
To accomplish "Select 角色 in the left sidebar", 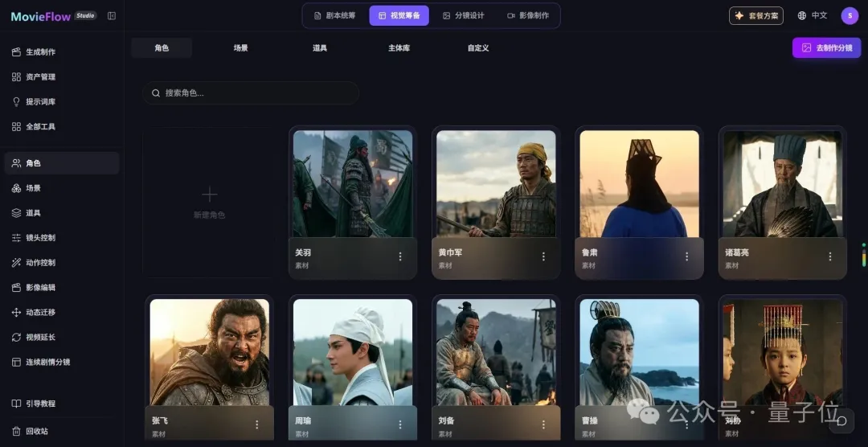I will point(62,163).
